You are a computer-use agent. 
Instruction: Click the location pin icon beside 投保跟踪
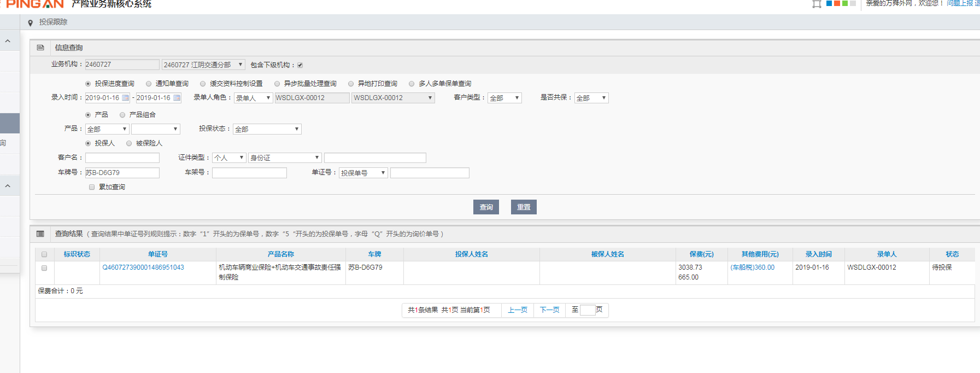30,22
